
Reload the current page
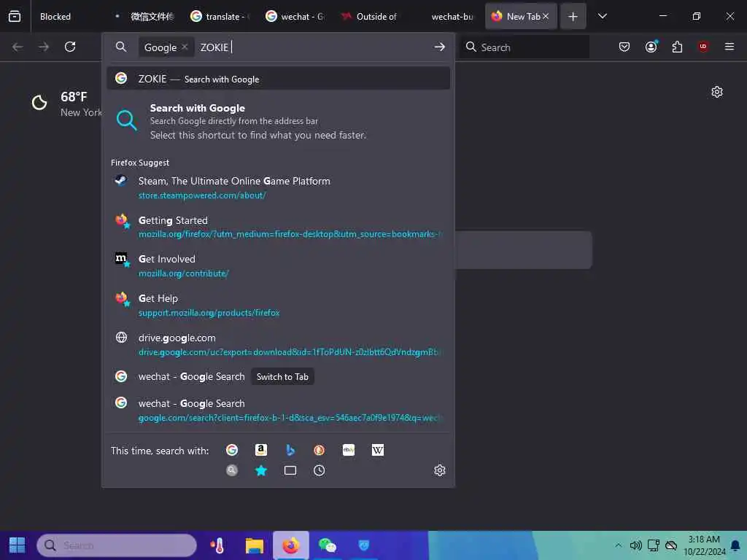[x=70, y=47]
